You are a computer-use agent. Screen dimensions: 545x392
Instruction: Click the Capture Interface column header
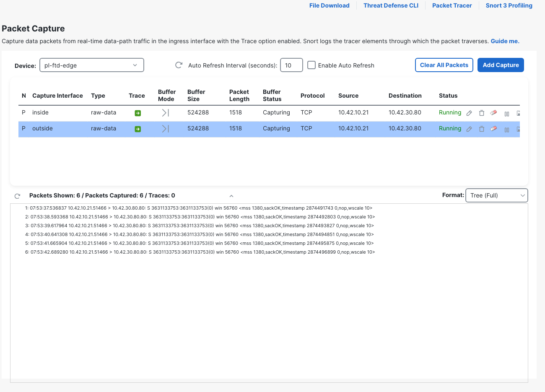click(x=57, y=96)
